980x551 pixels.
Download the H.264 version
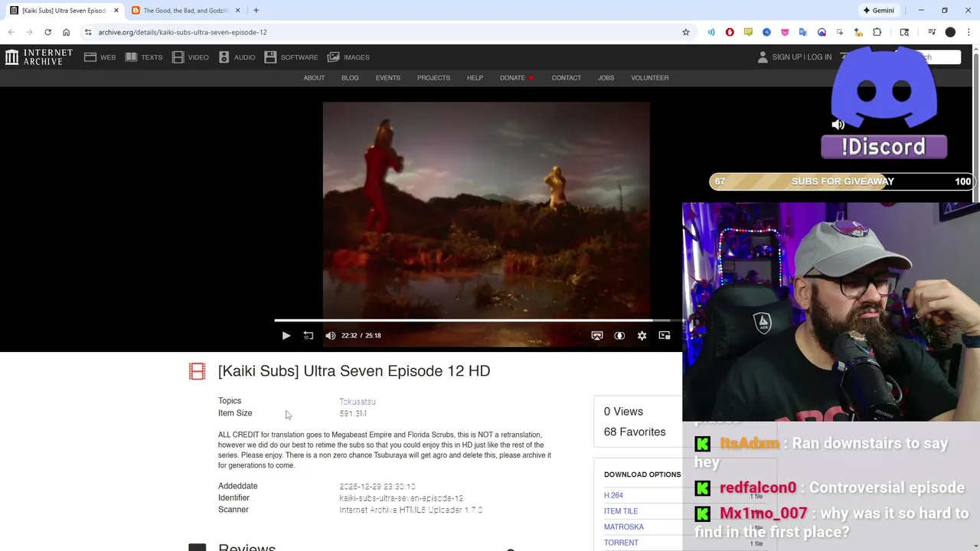tap(613, 496)
